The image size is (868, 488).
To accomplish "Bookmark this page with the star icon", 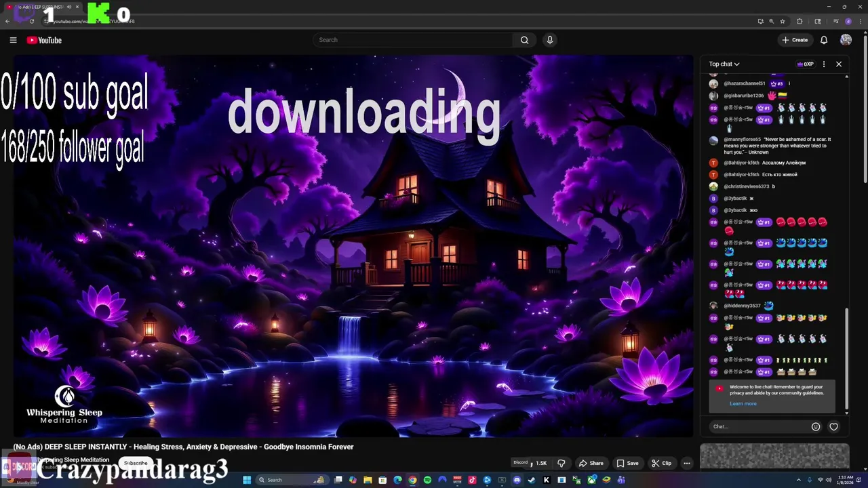I will tap(783, 21).
